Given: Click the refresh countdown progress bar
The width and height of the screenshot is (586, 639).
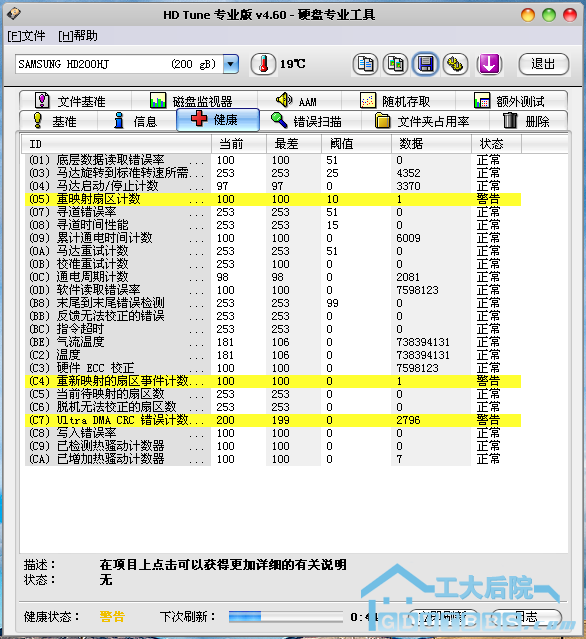Looking at the screenshot, I should [x=285, y=616].
